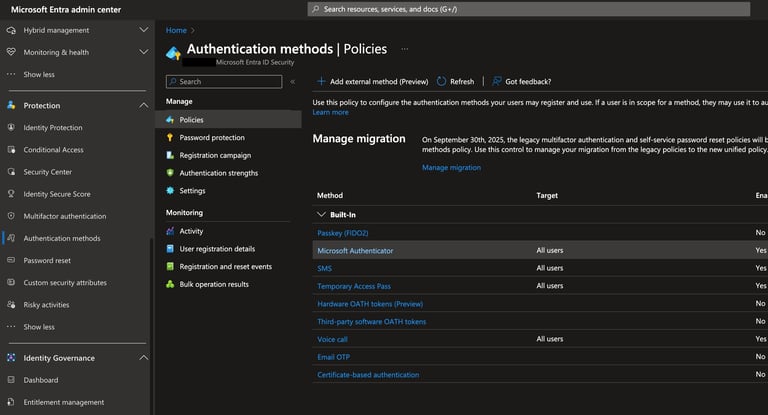Click the Custom security attributes icon
This screenshot has height=415, width=768.
point(11,282)
